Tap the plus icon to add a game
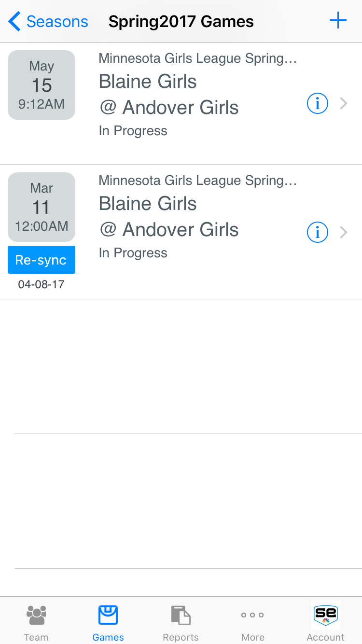The height and width of the screenshot is (644, 362). click(x=338, y=21)
